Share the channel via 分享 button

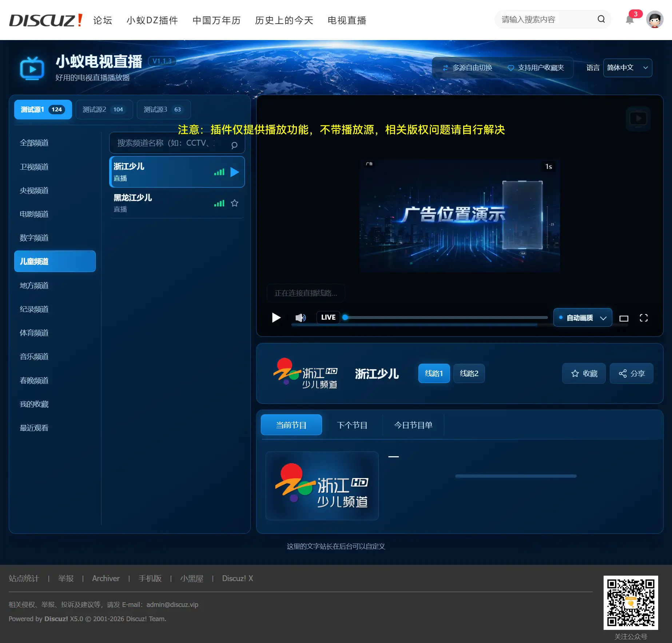pos(631,373)
